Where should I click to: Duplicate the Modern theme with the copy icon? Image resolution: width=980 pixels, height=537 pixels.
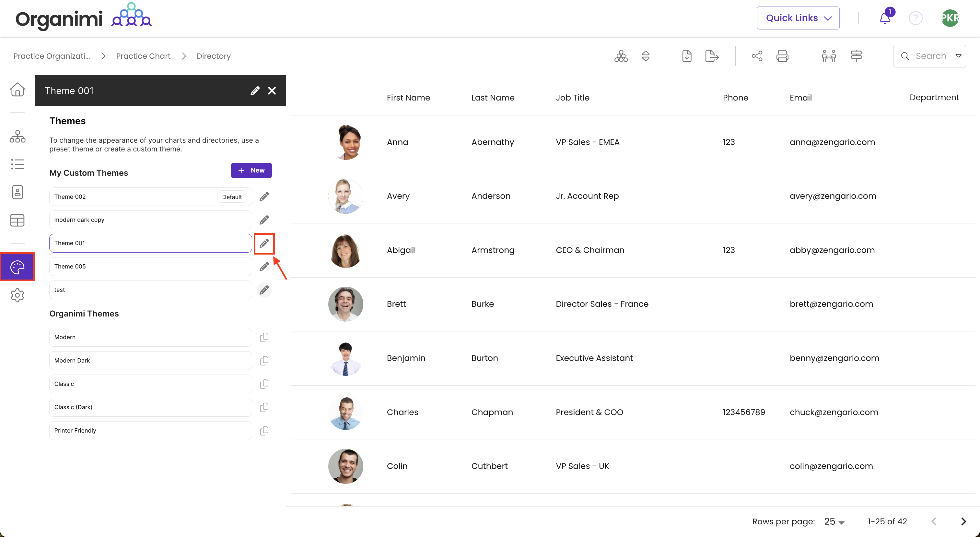[x=264, y=337]
